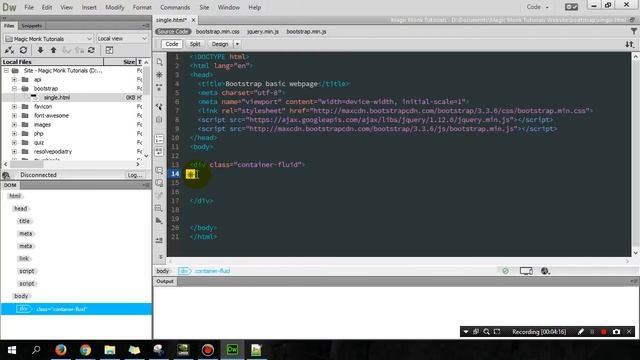Click the code editor vertical scrollbar
640x360 pixels.
[x=636, y=154]
